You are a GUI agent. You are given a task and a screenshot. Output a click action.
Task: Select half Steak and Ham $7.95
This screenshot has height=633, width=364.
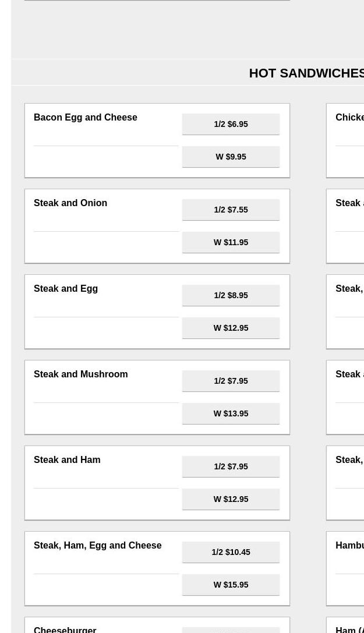tap(231, 466)
